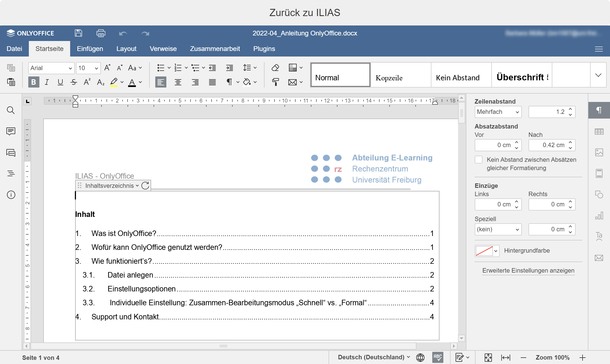Justify the paragraph text
The image size is (610, 364).
click(212, 82)
